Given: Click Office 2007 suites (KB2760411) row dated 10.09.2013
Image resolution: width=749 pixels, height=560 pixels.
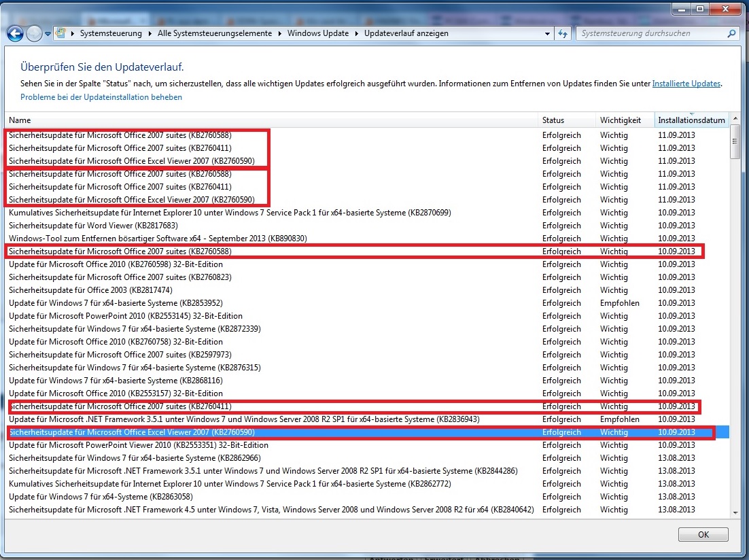Looking at the screenshot, I should point(367,406).
